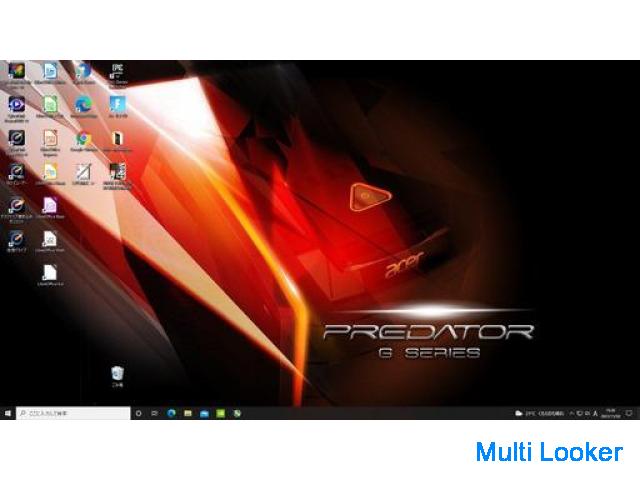The width and height of the screenshot is (640, 480).
Task: Open the Windows Start menu
Action: point(8,412)
